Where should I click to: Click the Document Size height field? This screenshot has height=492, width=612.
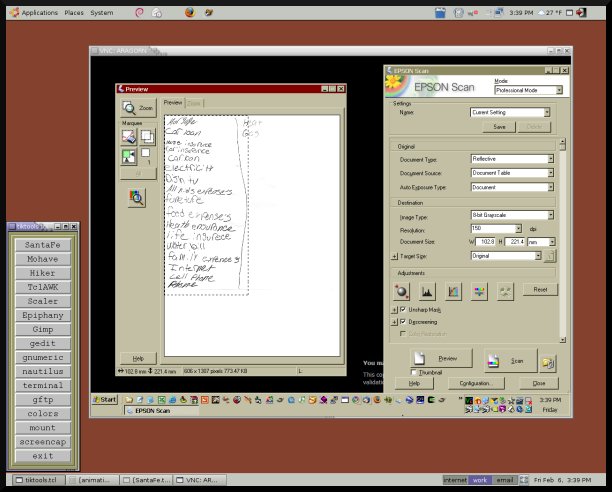click(515, 242)
